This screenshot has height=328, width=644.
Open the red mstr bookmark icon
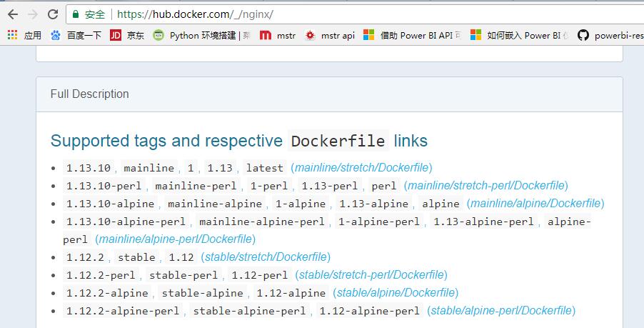point(266,35)
